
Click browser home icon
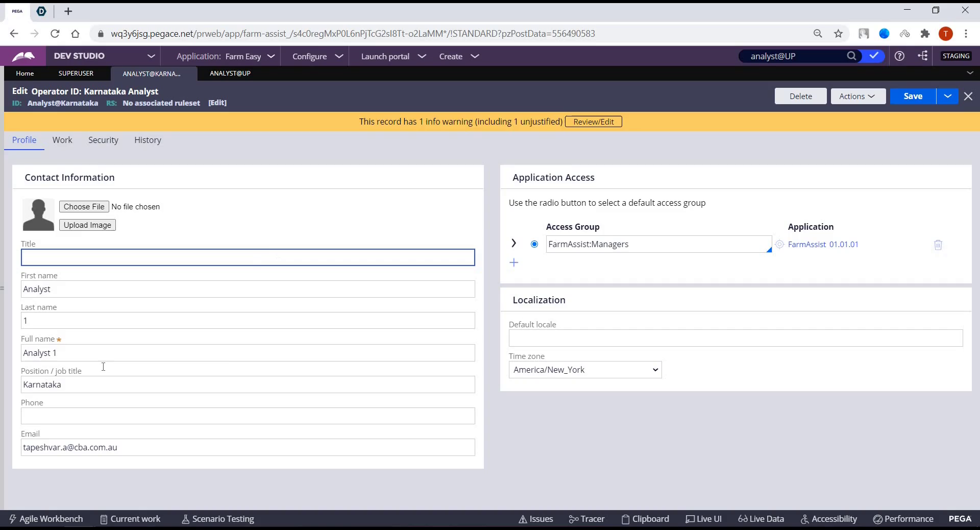tap(75, 34)
